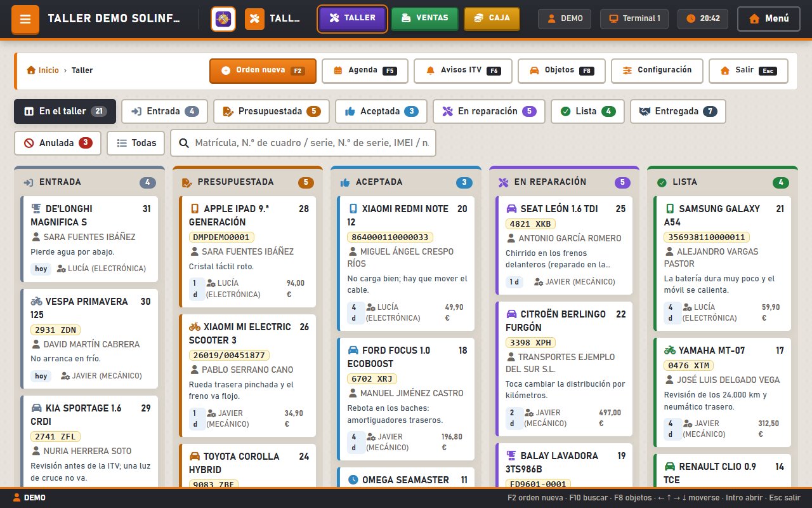Click the Salir exit button
This screenshot has height=508, width=812.
tap(748, 70)
